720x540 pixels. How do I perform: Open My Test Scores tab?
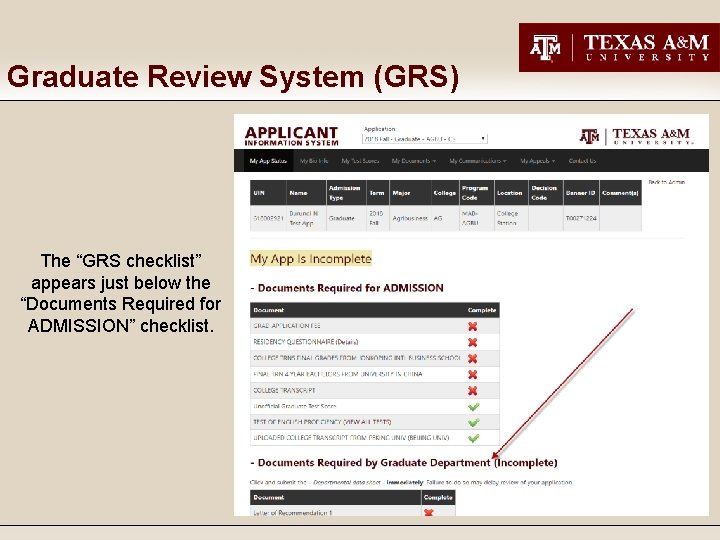pyautogui.click(x=360, y=161)
